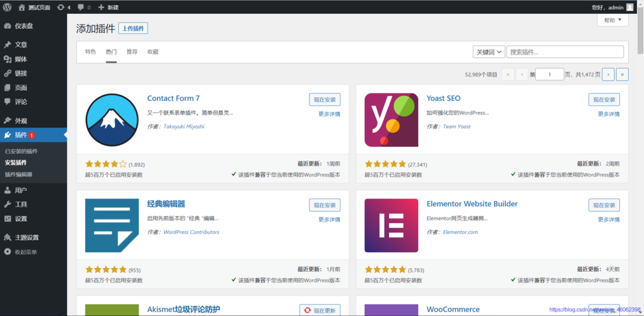Open the comments bubble icon showing 0

click(x=80, y=7)
